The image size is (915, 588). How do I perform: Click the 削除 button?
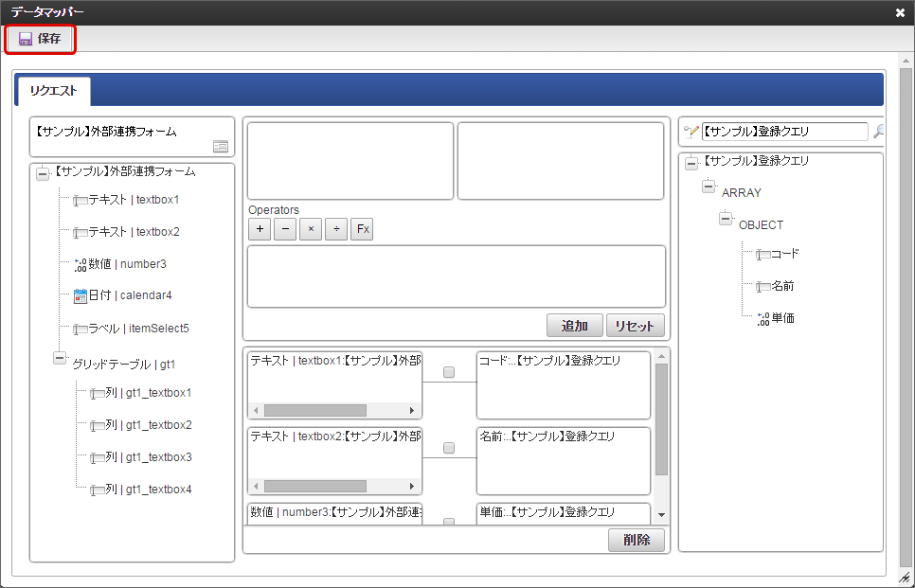[636, 540]
